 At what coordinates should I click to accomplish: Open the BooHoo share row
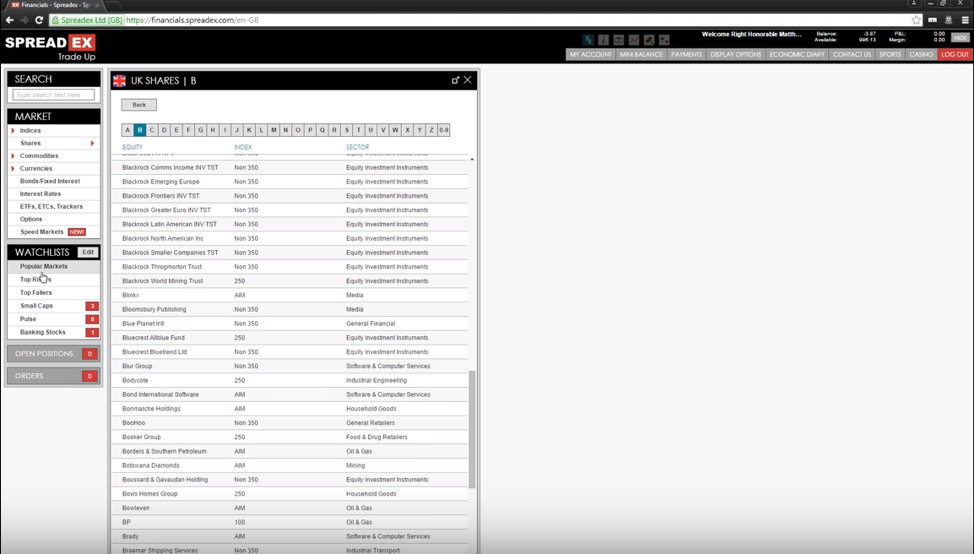289,423
